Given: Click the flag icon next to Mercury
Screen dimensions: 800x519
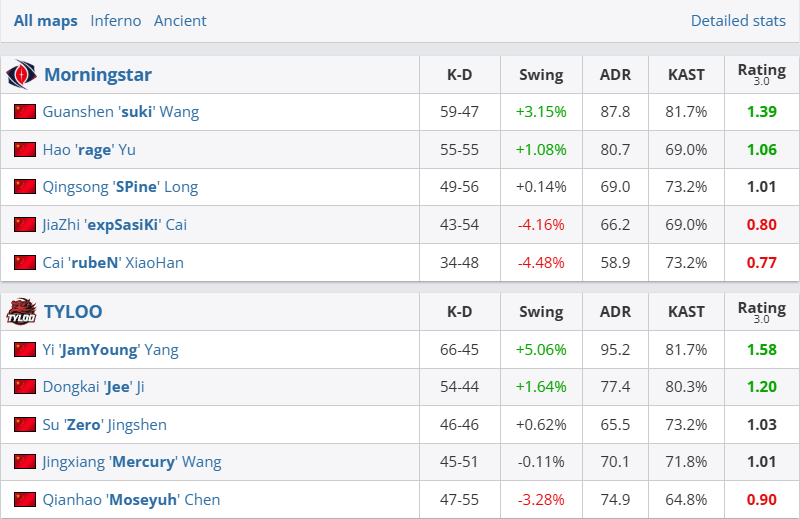Looking at the screenshot, I should pos(25,462).
